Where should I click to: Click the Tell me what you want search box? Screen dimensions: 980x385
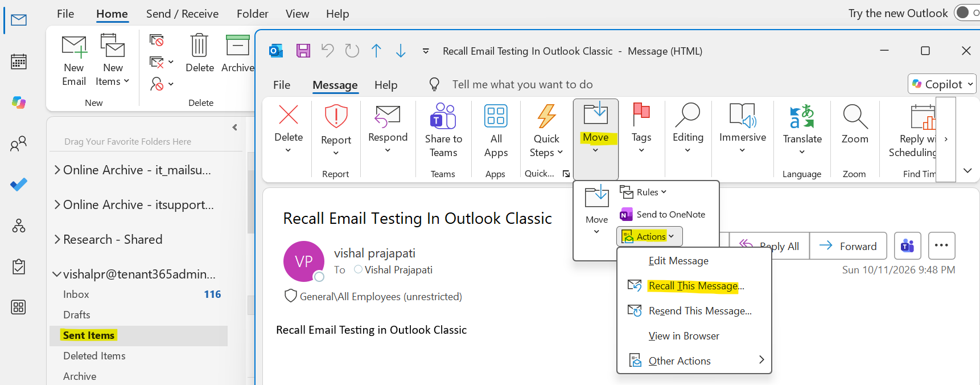tap(522, 85)
